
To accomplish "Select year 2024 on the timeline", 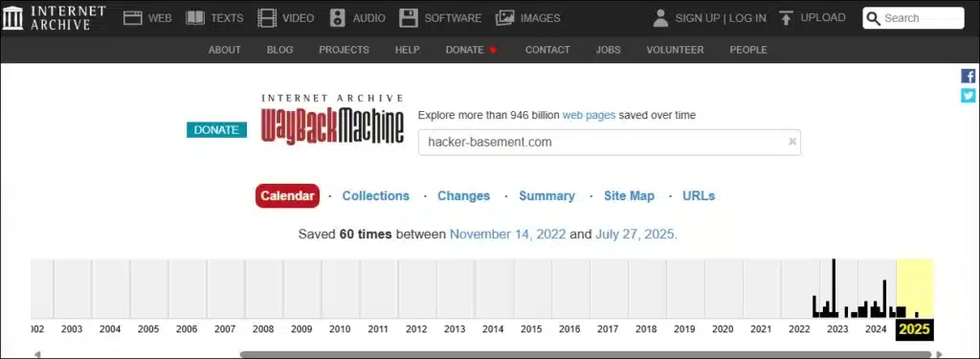I will (x=877, y=329).
